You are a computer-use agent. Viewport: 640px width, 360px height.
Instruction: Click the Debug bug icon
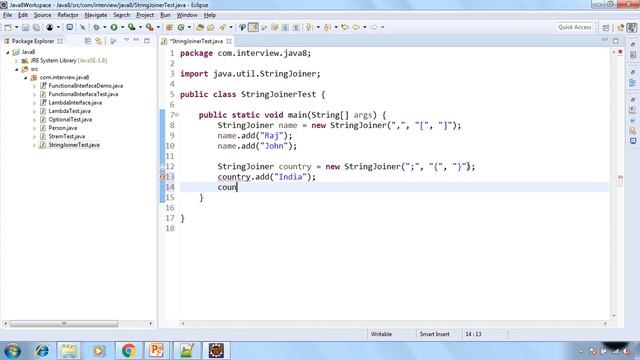[96, 27]
